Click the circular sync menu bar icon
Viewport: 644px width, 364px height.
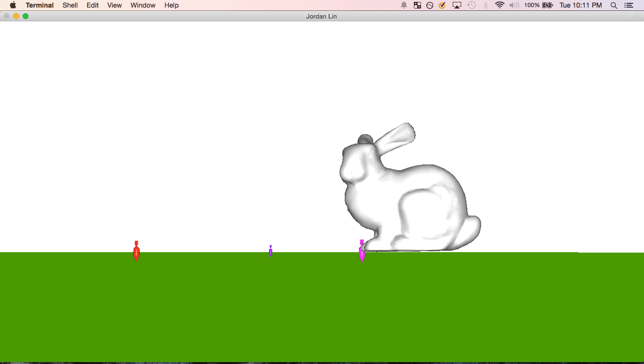(429, 5)
